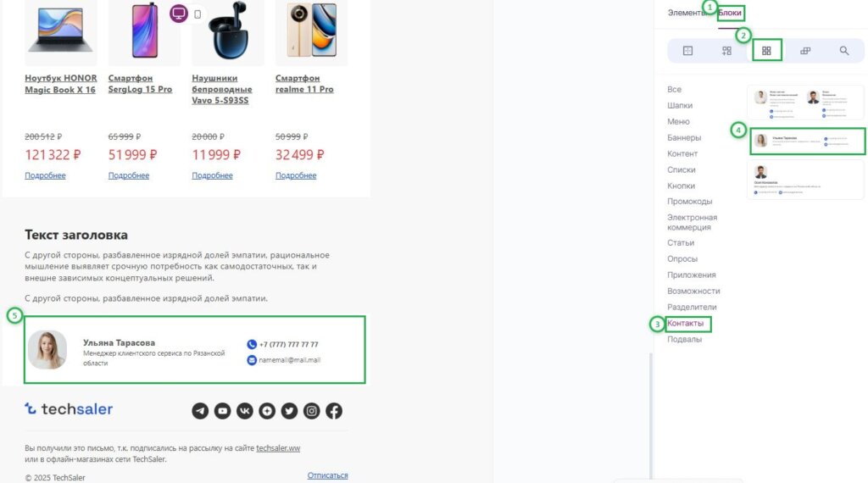The width and height of the screenshot is (868, 483).
Task: Select the Контакты block category
Action: (686, 324)
